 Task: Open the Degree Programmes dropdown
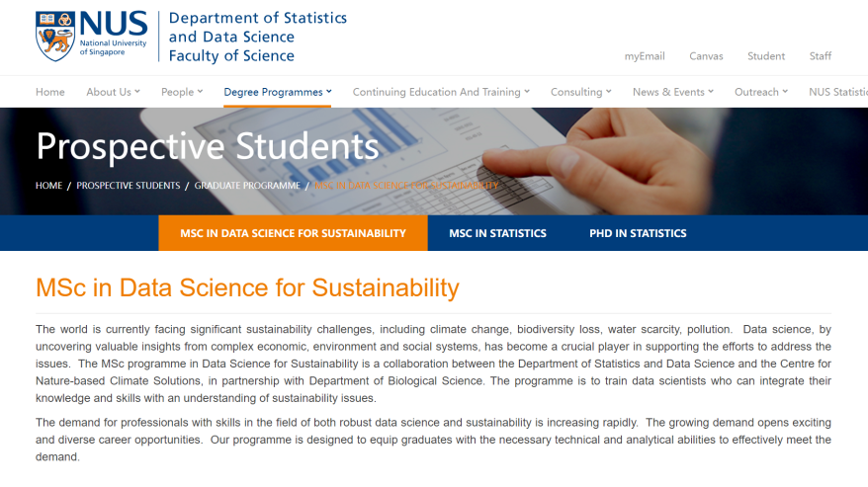pos(278,92)
